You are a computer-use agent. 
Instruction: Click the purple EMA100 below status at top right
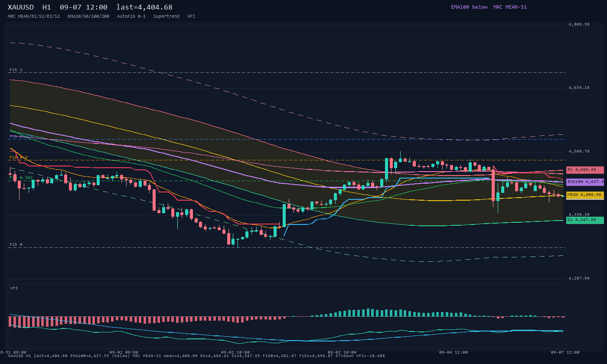[x=469, y=7]
